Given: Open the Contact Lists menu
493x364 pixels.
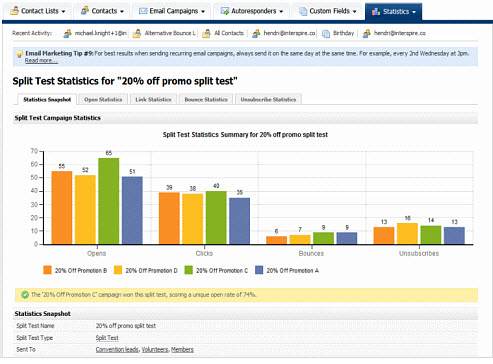Looking at the screenshot, I should pos(38,11).
